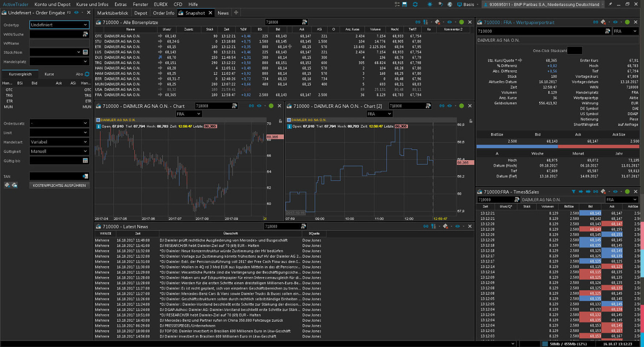Open the Limit dropdown
This screenshot has height=347, width=644.
click(59, 133)
